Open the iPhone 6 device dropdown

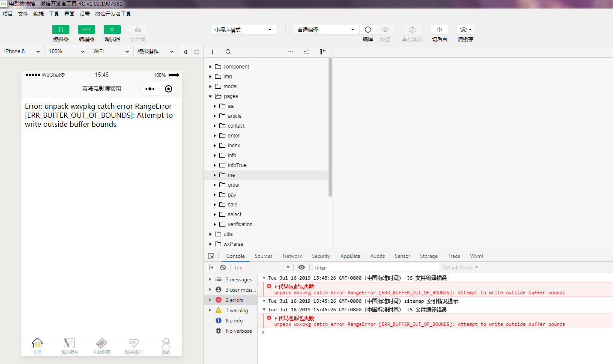click(x=22, y=51)
